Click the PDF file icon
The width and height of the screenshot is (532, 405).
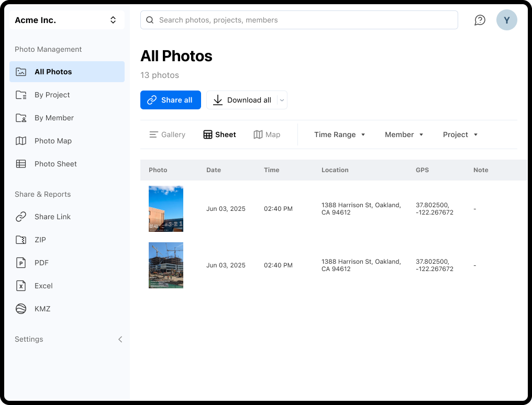[x=21, y=263]
